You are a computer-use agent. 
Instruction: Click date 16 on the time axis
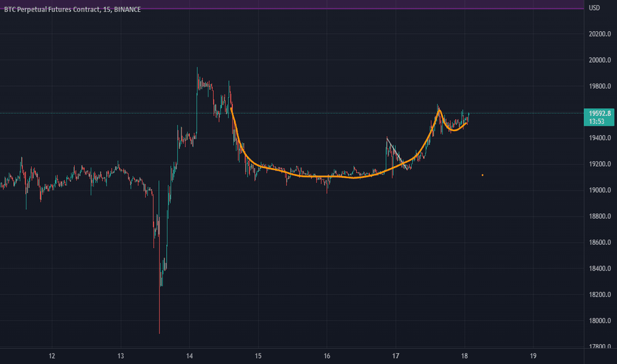click(x=327, y=356)
